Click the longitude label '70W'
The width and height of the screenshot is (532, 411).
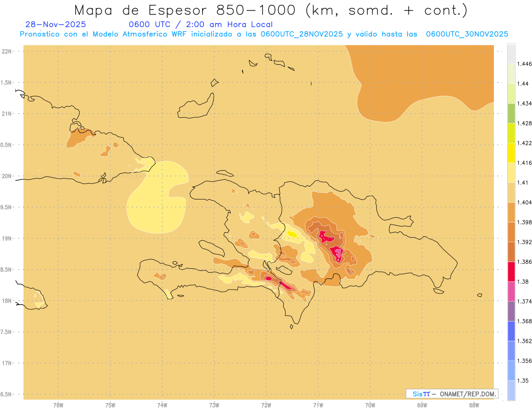370,405
